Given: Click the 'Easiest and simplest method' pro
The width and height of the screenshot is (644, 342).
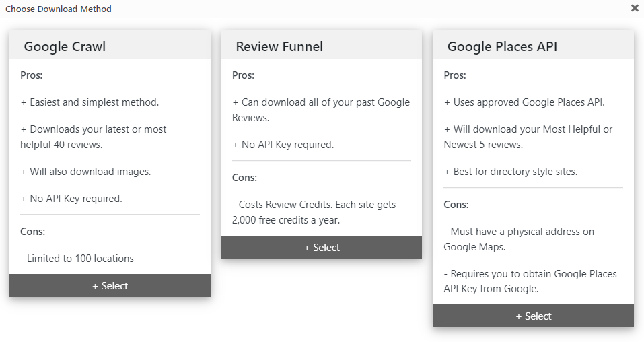Looking at the screenshot, I should point(90,102).
